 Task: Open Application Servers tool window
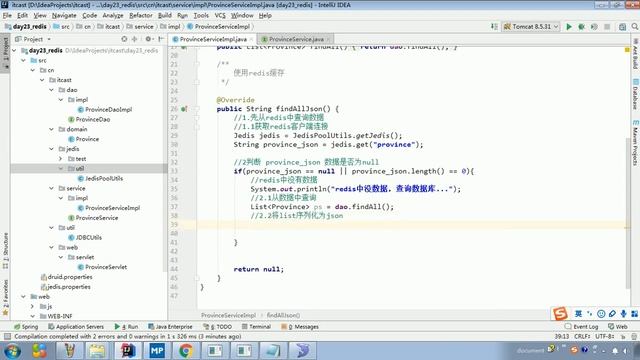[76, 327]
